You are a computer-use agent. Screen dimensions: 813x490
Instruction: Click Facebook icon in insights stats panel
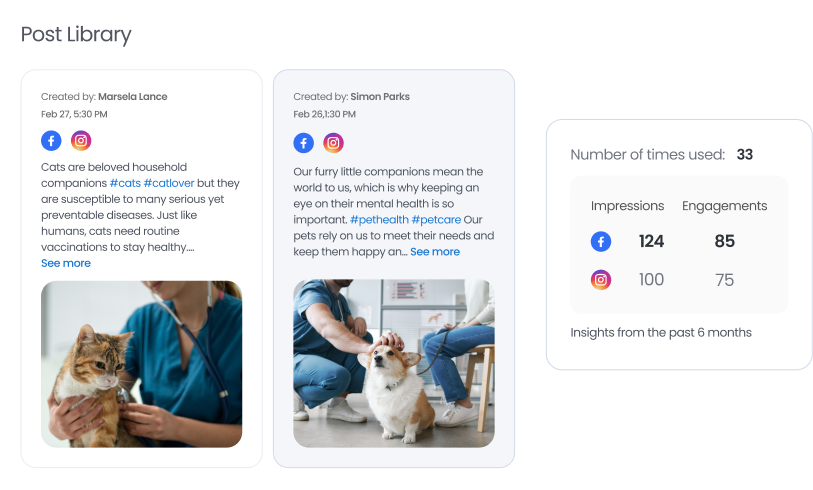pyautogui.click(x=601, y=242)
